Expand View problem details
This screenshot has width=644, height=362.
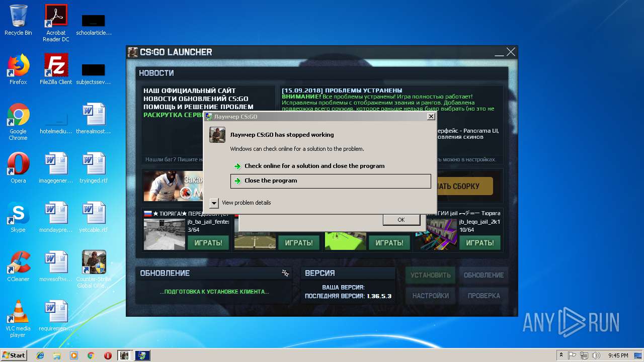point(214,203)
